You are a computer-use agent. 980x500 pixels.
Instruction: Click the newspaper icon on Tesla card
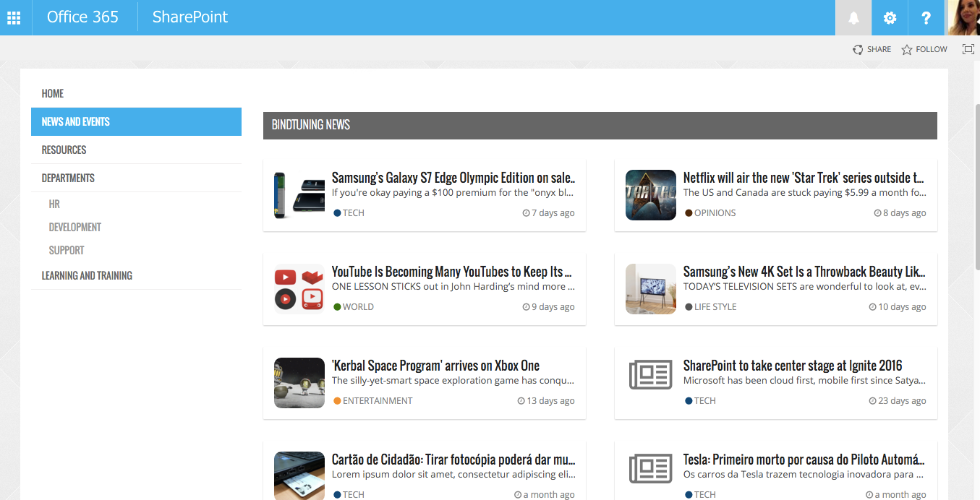[x=651, y=469]
